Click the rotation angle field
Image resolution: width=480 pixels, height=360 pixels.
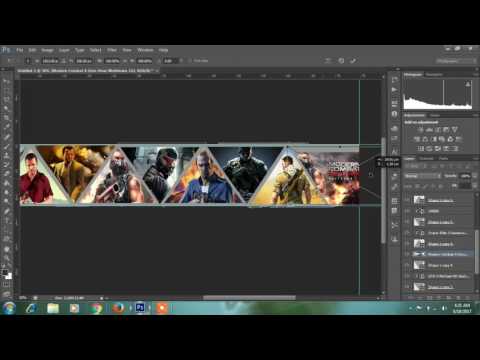pyautogui.click(x=168, y=61)
